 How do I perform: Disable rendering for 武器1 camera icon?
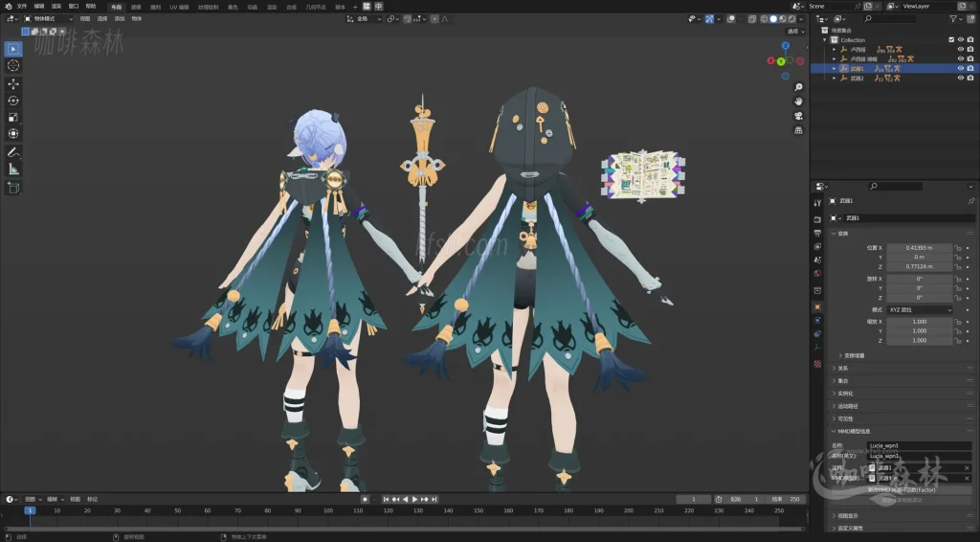click(970, 68)
